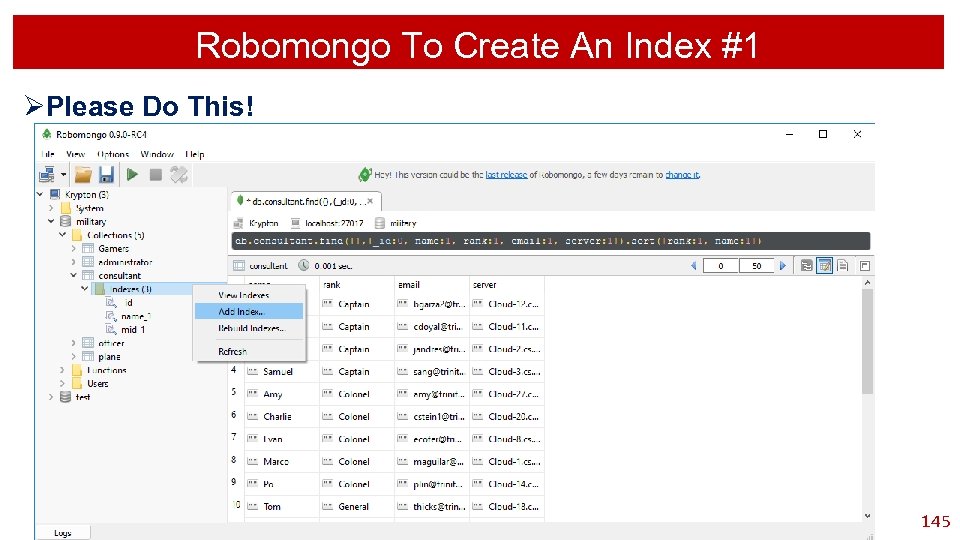Save script with the floppy disk icon
This screenshot has width=960, height=540.
(106, 175)
